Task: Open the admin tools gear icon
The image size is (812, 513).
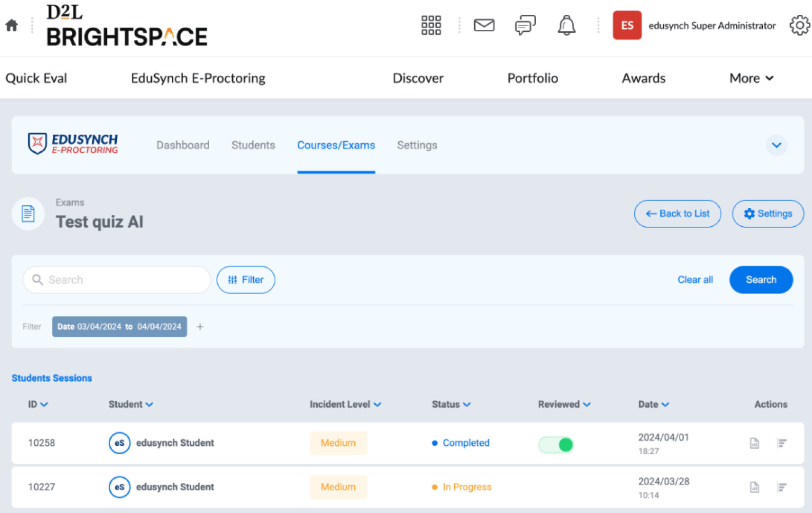Action: click(x=799, y=25)
